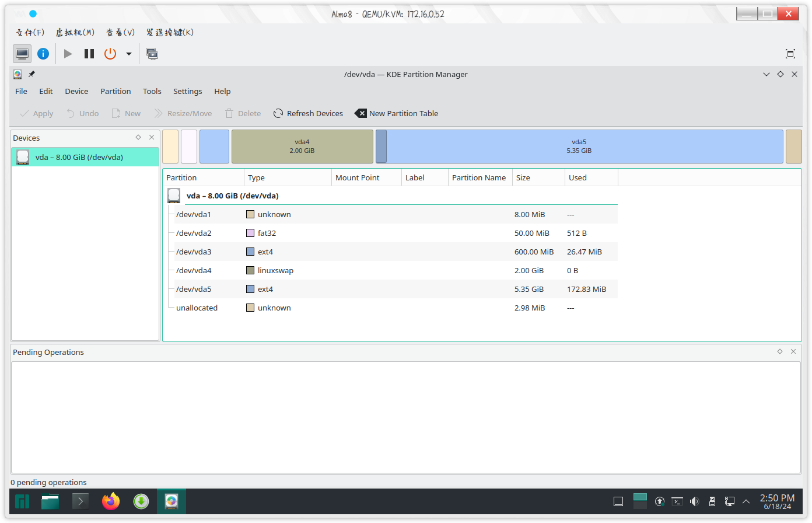Expand hidden system tray icons arrow

coord(746,501)
